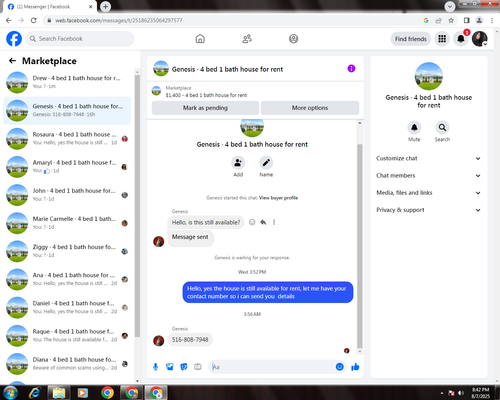Open the account profile picture menu
500x400 pixels.
pos(480,39)
